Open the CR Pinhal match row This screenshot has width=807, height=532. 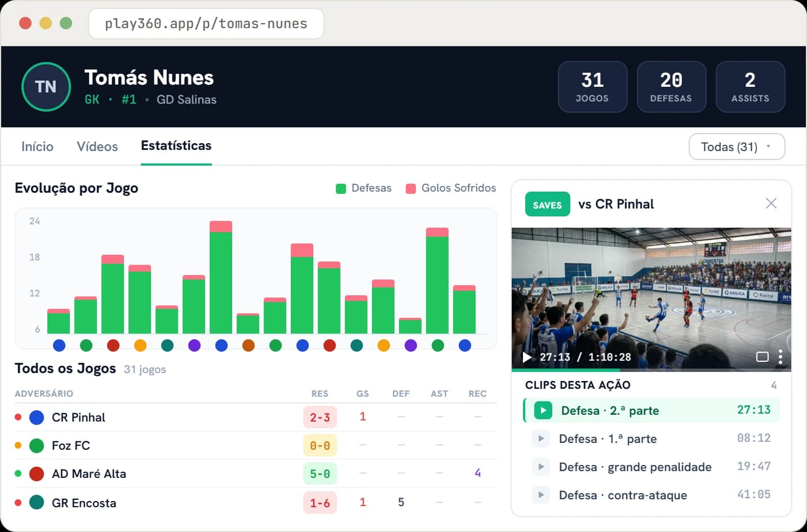click(x=255, y=417)
